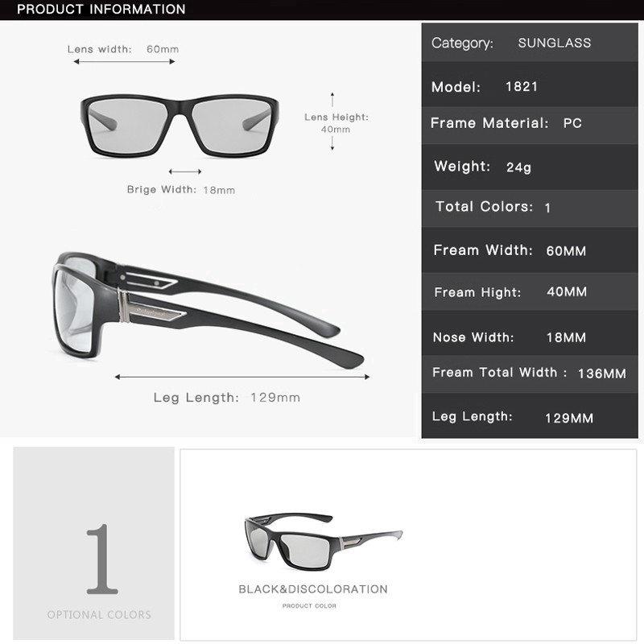
Task: Click the Weight 24g row
Action: [530, 167]
